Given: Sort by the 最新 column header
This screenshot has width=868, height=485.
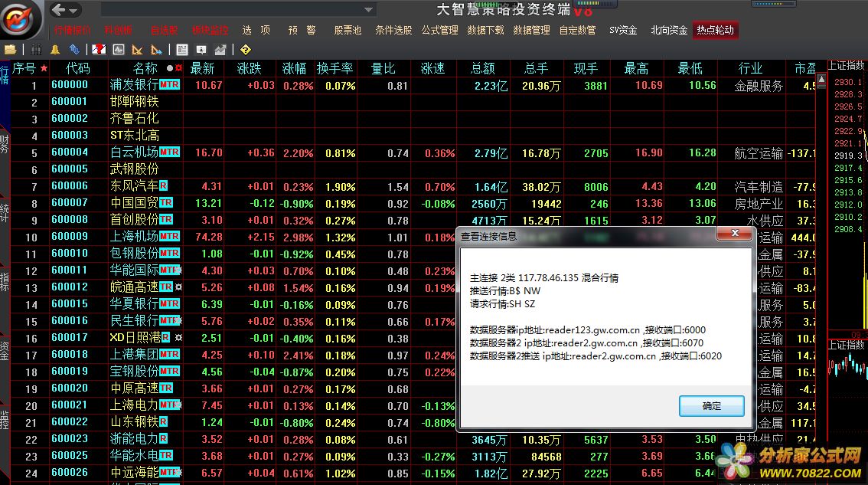Looking at the screenshot, I should [202, 68].
